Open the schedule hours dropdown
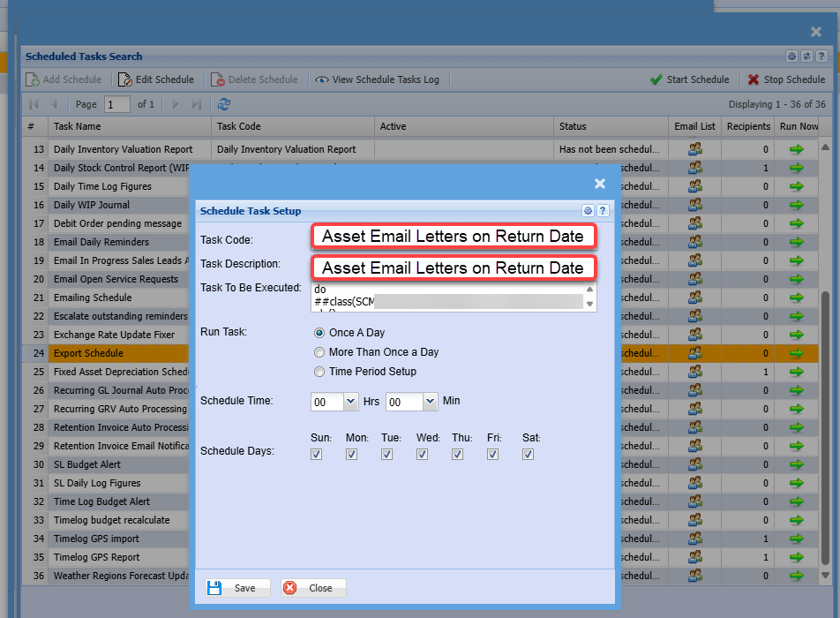The height and width of the screenshot is (618, 840). (350, 402)
